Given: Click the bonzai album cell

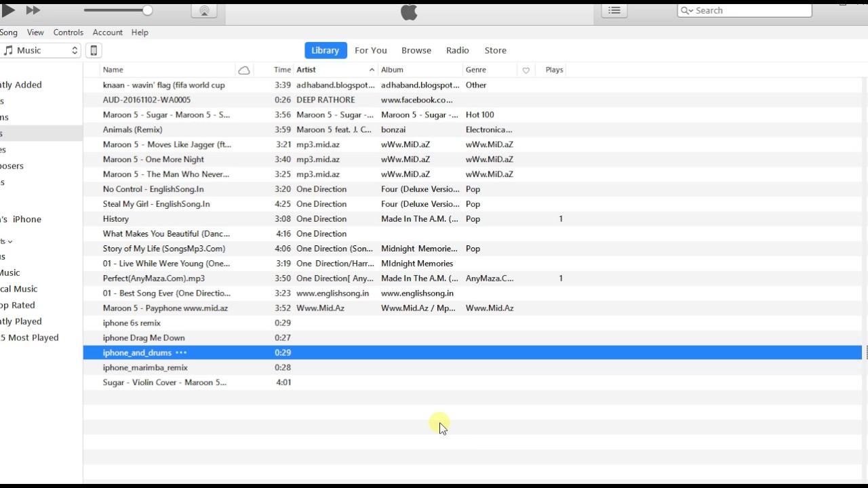Looking at the screenshot, I should (393, 129).
